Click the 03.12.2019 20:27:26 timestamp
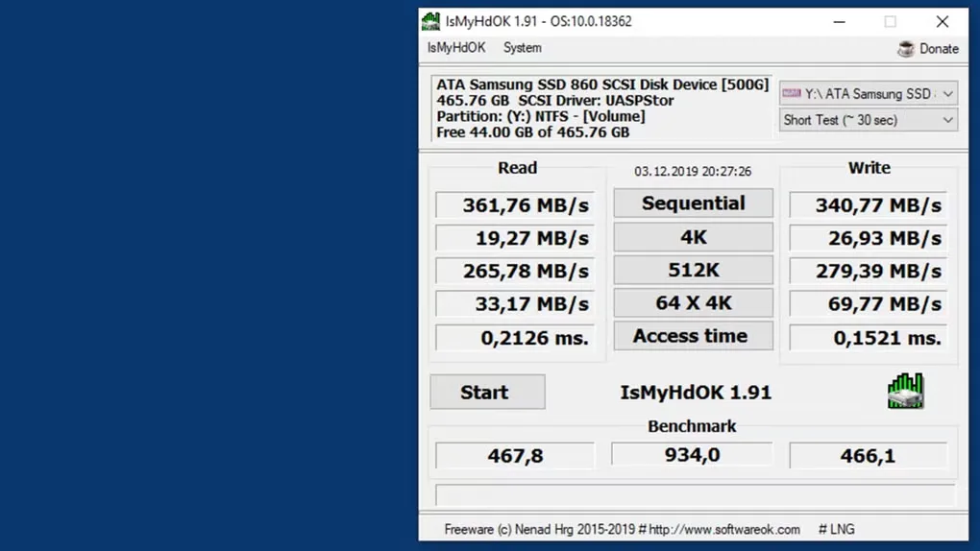The height and width of the screenshot is (551, 980). [693, 171]
